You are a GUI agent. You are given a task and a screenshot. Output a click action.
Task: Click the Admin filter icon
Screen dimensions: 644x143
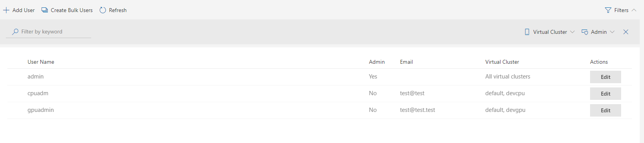tap(585, 32)
